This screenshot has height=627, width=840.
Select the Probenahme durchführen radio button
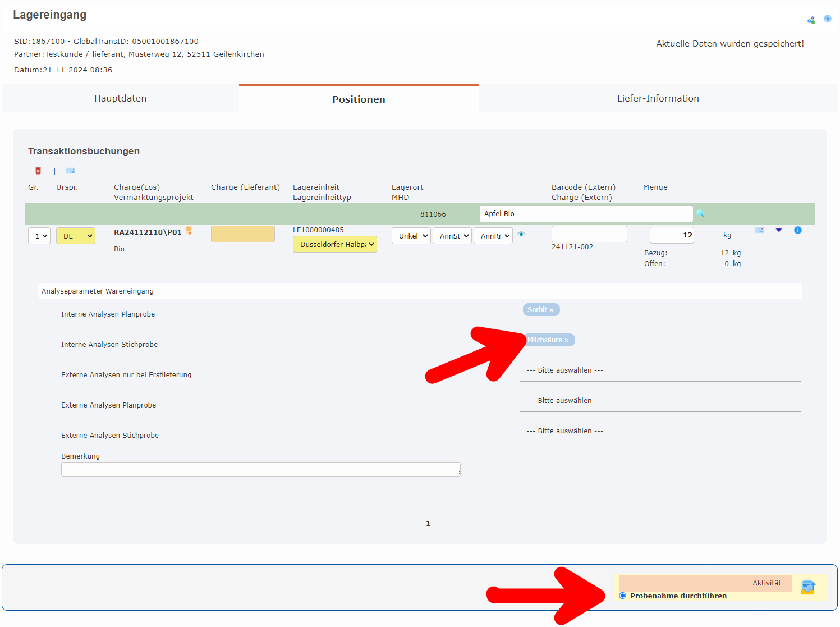point(622,596)
